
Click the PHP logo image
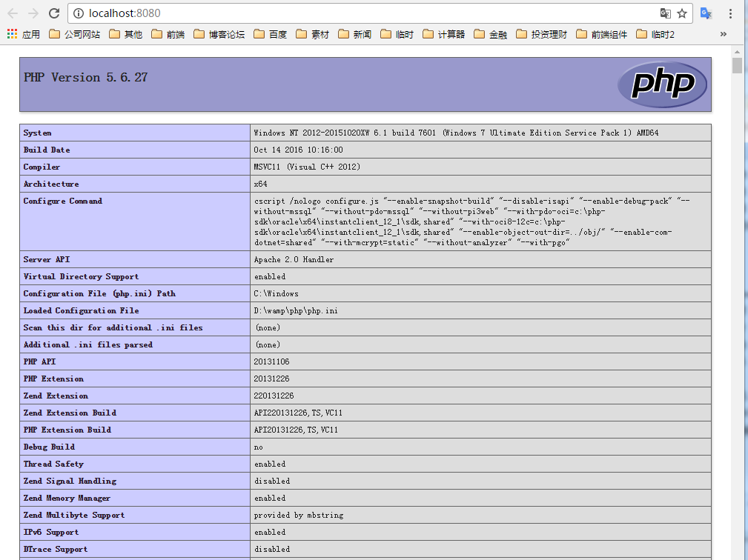pos(662,84)
